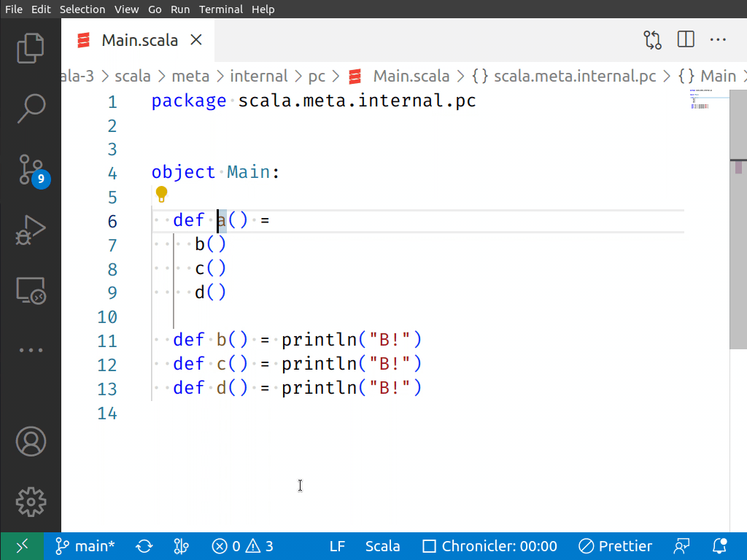Click the git graph status bar icon
The height and width of the screenshot is (560, 747).
(182, 546)
